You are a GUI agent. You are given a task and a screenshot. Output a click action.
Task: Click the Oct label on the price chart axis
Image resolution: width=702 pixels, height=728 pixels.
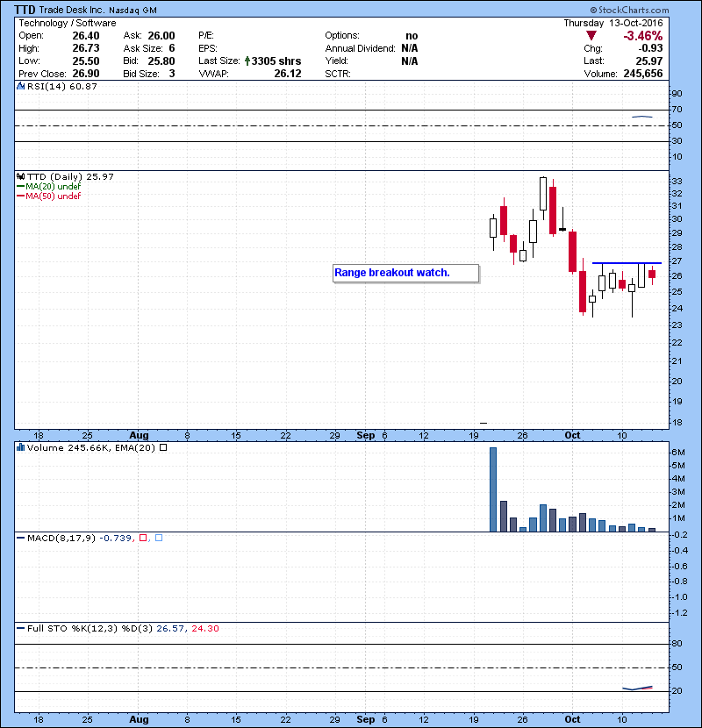(572, 436)
